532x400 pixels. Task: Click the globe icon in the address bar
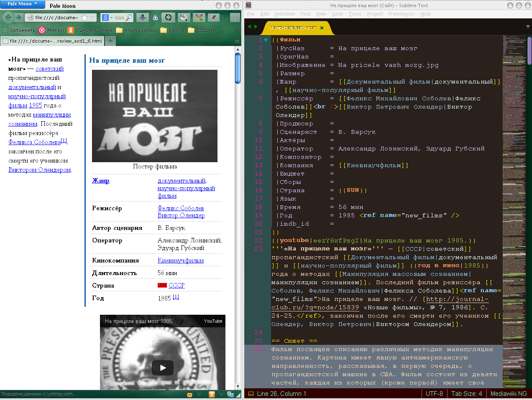tap(31, 18)
